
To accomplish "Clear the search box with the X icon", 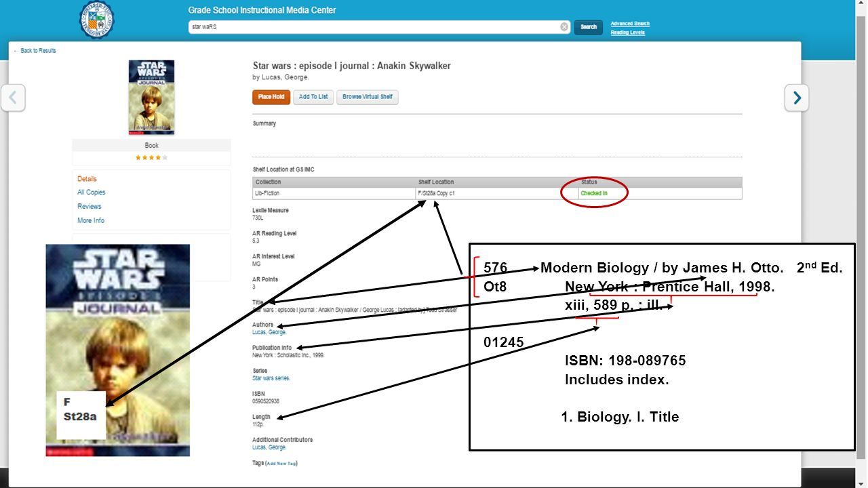I will [564, 27].
